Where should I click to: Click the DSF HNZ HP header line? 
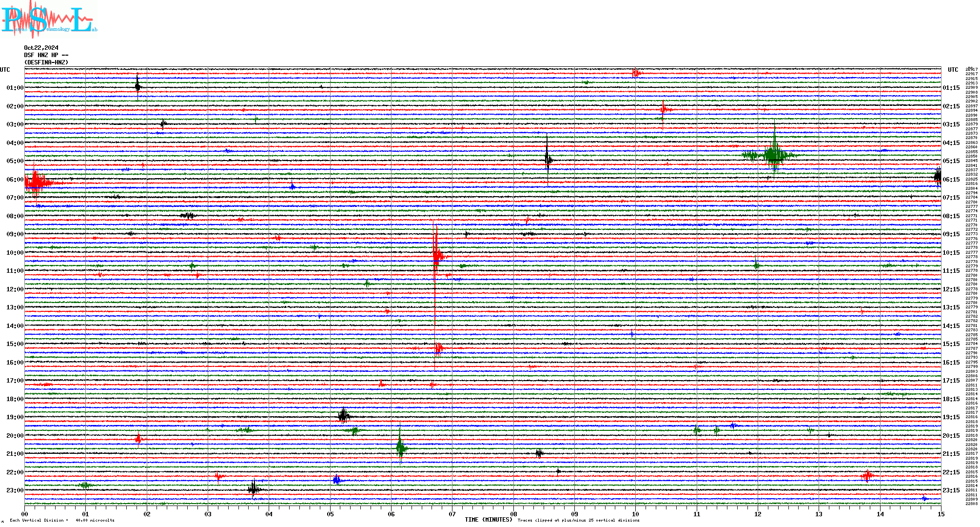point(46,55)
